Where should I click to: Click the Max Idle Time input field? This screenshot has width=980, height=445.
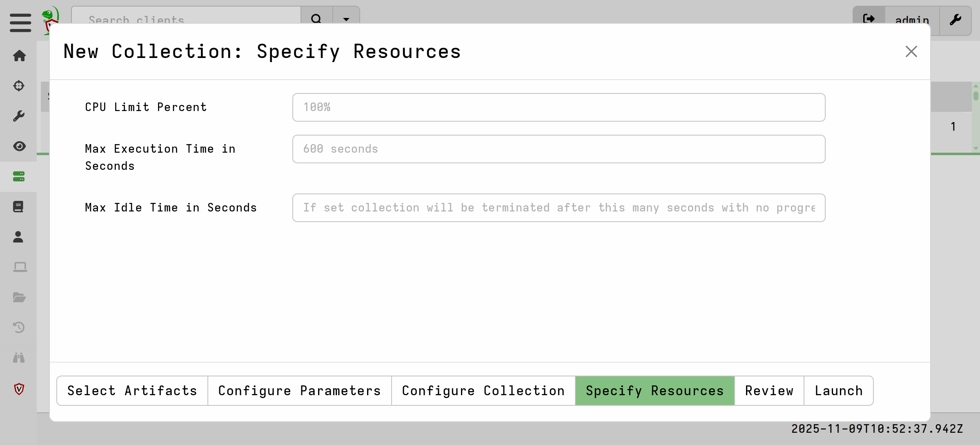[x=559, y=207]
